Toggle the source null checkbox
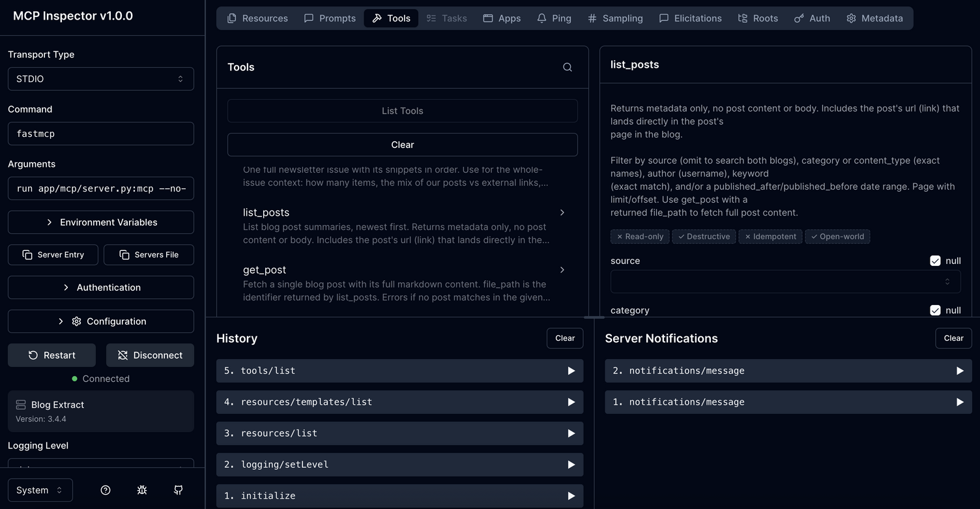This screenshot has width=980, height=509. [935, 261]
